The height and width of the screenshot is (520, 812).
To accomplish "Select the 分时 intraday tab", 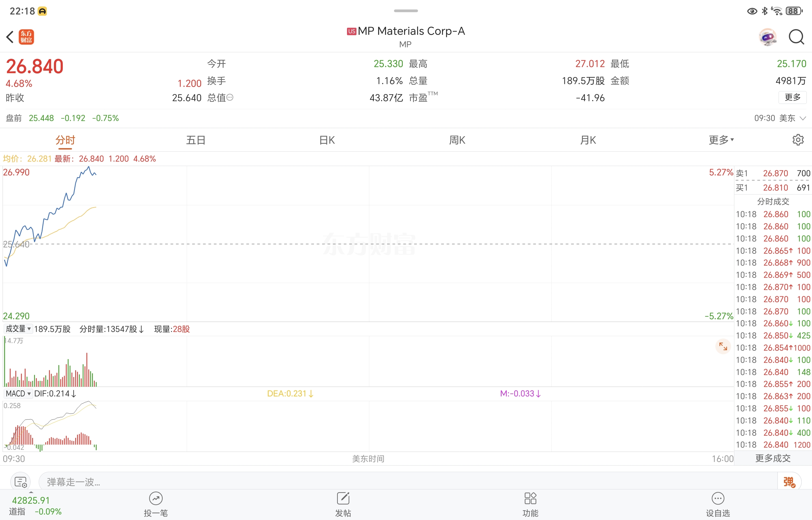I will 65,140.
